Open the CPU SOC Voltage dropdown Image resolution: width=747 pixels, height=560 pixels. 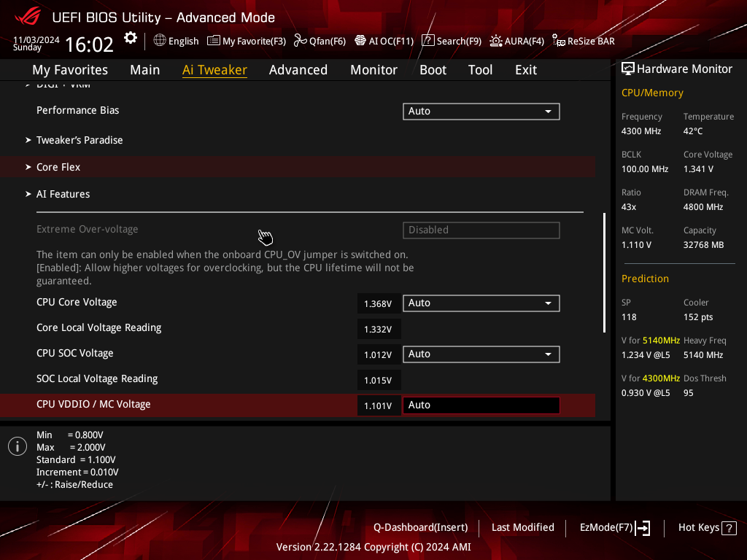pyautogui.click(x=481, y=354)
